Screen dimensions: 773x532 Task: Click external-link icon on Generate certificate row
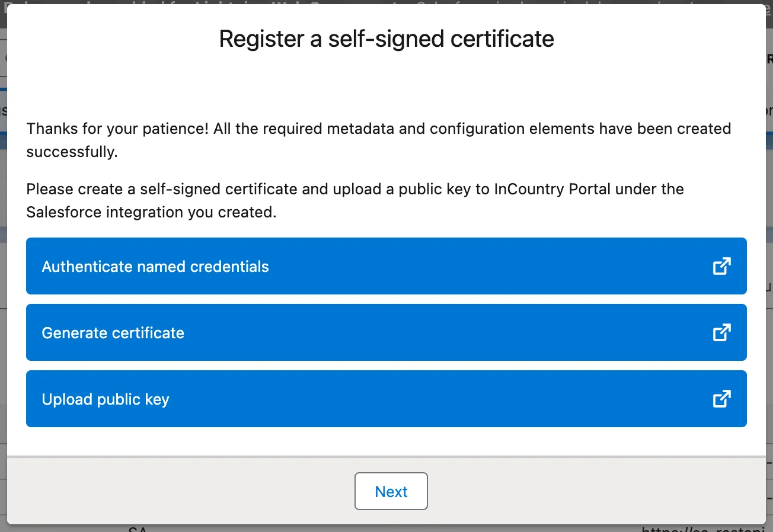click(721, 333)
